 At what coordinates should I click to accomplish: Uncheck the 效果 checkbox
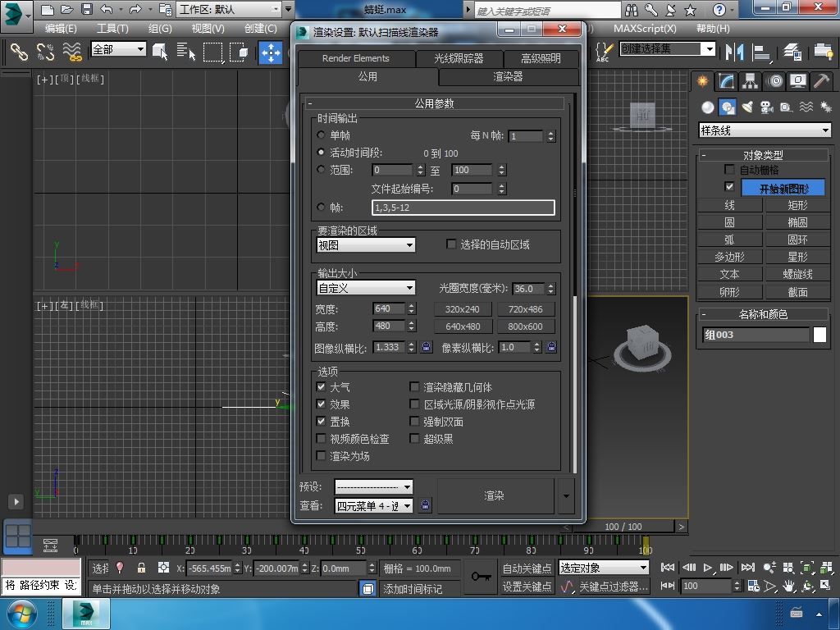[321, 404]
